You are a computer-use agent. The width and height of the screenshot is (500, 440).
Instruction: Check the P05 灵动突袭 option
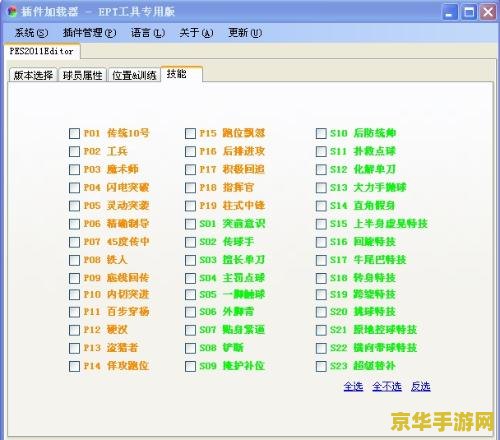(x=74, y=206)
